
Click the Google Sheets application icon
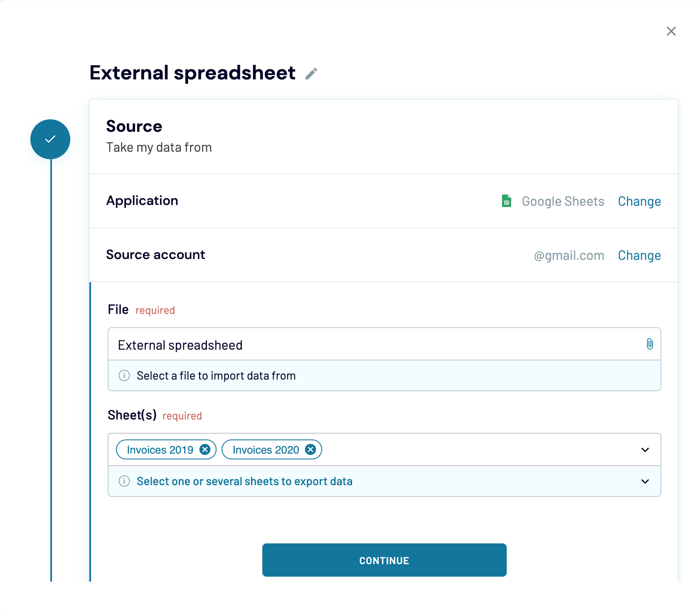click(x=506, y=201)
